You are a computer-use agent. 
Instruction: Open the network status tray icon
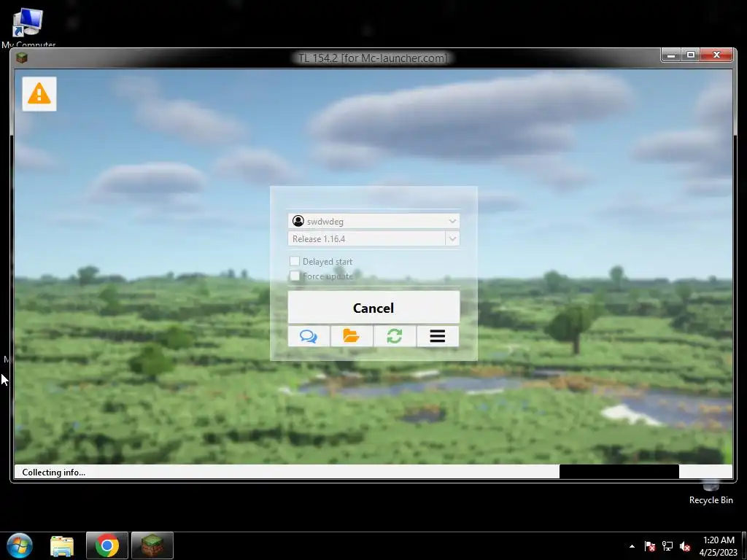667,546
